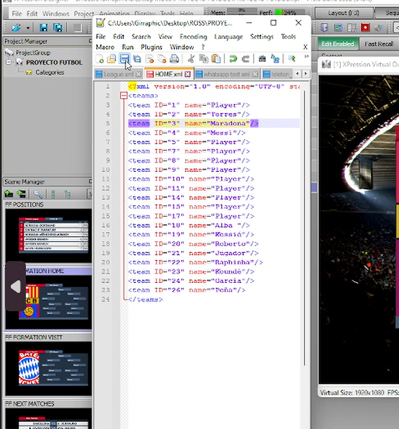
Task: Collapse the teams fold marker on line 2
Action: [x=124, y=96]
